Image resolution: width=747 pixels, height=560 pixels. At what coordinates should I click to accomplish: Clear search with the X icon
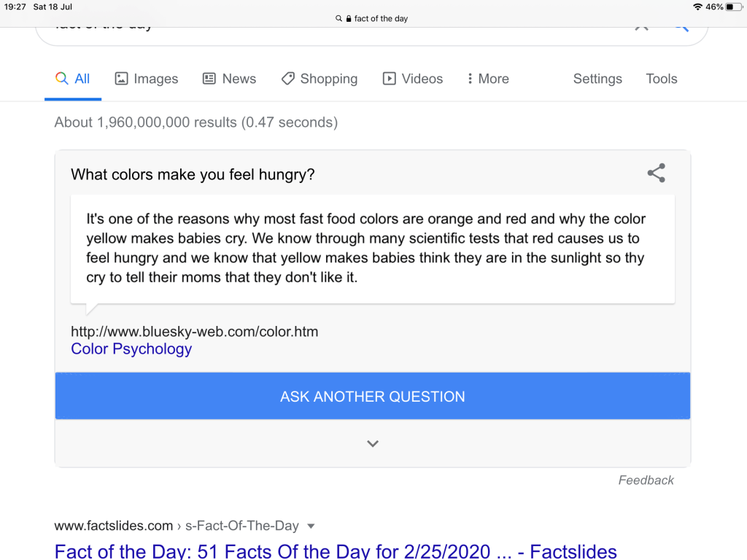click(641, 26)
